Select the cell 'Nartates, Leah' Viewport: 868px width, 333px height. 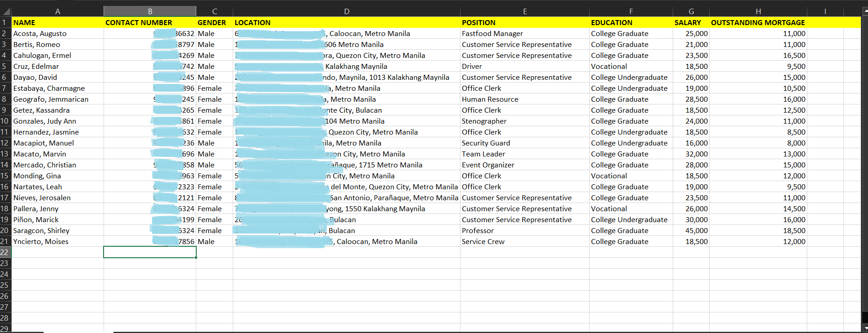tap(58, 187)
